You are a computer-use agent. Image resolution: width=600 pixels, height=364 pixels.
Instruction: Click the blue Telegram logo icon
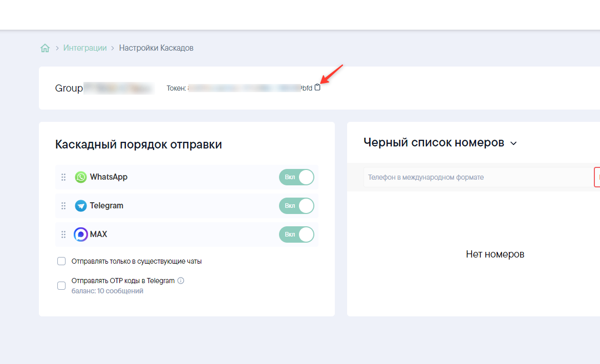click(81, 206)
